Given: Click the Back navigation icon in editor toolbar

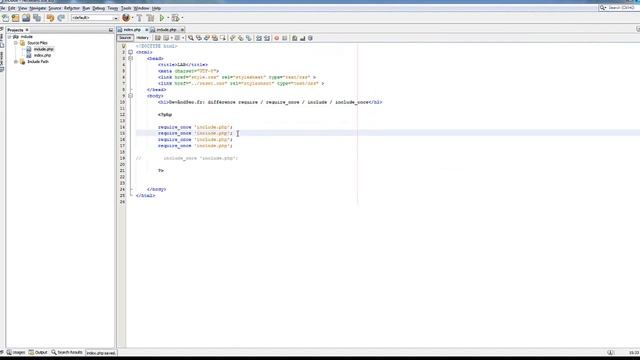Looking at the screenshot, I should pos(166,38).
